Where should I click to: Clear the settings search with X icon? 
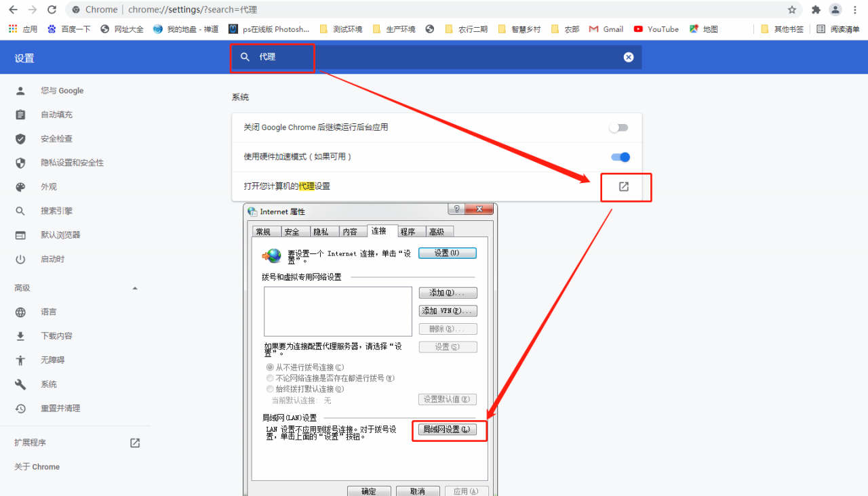point(629,57)
